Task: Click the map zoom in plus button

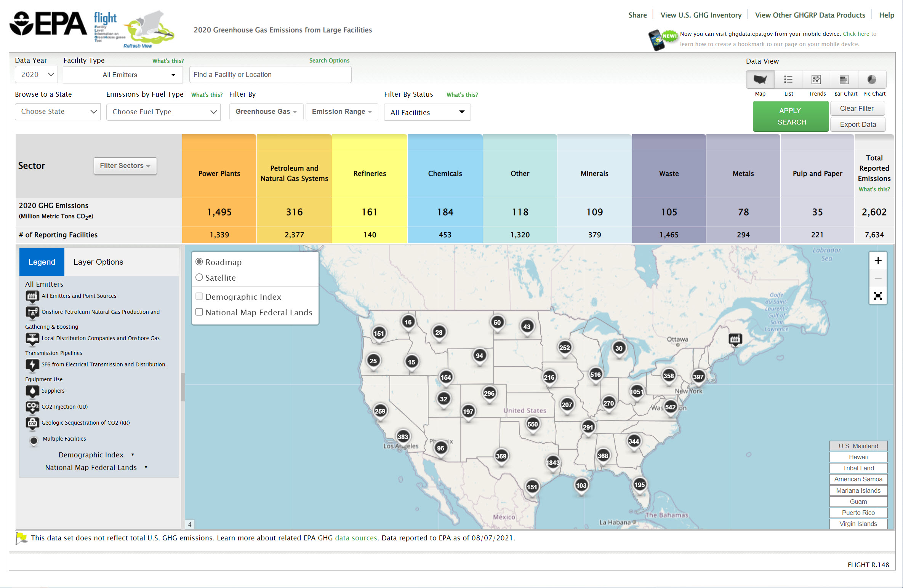Action: click(x=878, y=261)
